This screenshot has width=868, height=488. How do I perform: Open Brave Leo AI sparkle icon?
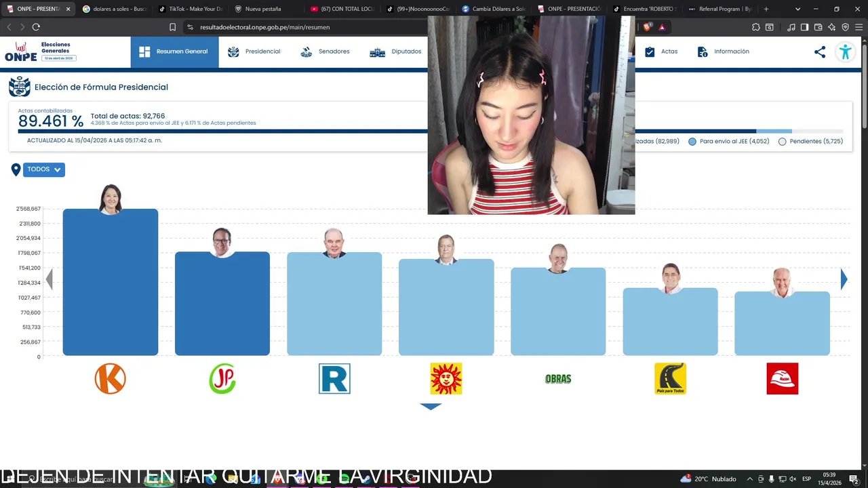[832, 27]
